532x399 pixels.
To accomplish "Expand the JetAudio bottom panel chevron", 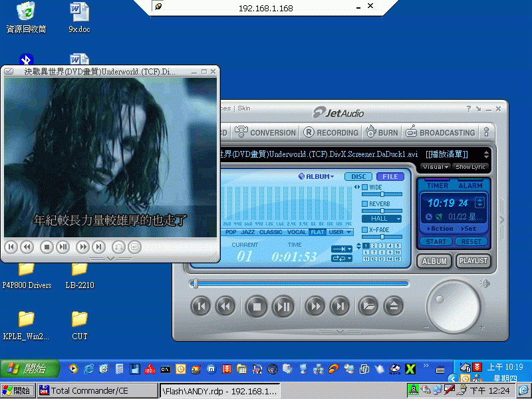I will (x=340, y=332).
